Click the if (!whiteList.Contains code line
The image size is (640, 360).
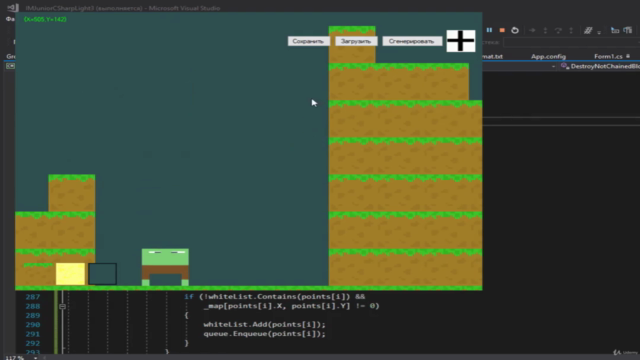click(x=274, y=297)
